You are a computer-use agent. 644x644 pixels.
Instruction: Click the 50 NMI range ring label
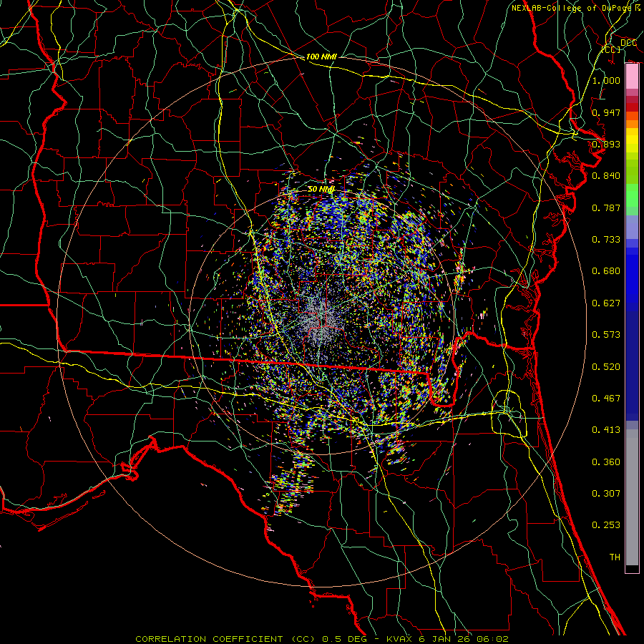click(321, 189)
